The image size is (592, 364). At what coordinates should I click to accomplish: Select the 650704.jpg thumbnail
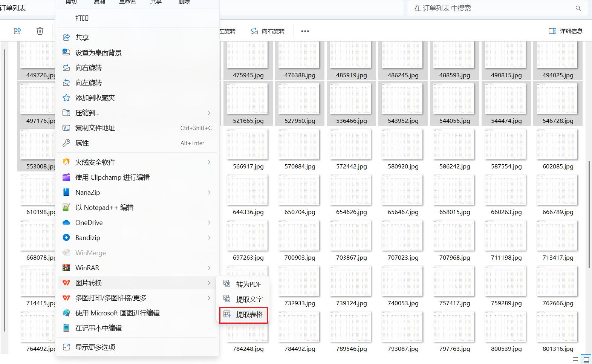pos(300,194)
